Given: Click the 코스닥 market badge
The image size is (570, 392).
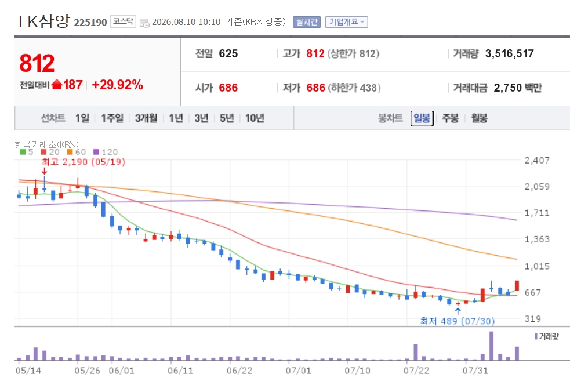Looking at the screenshot, I should pyautogui.click(x=123, y=21).
